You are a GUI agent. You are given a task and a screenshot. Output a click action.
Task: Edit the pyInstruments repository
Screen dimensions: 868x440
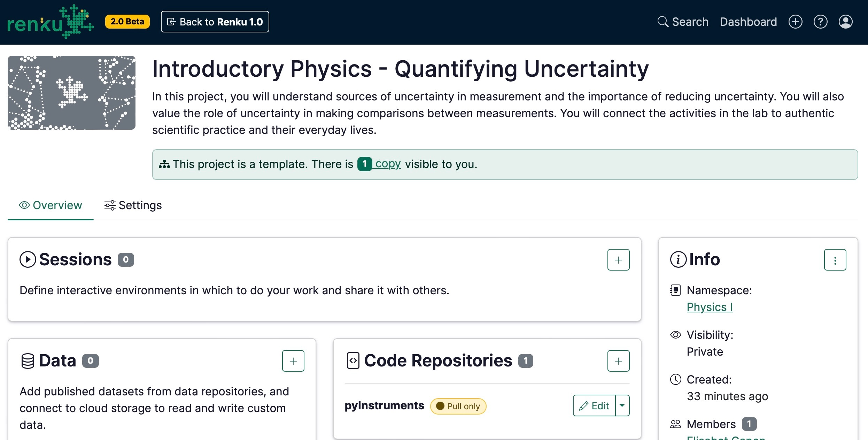click(594, 405)
